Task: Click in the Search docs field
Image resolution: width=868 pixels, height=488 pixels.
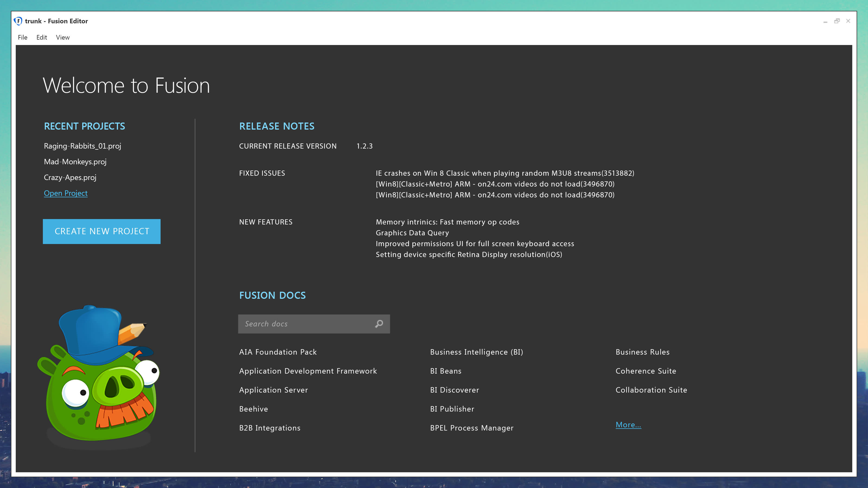Action: [314, 324]
